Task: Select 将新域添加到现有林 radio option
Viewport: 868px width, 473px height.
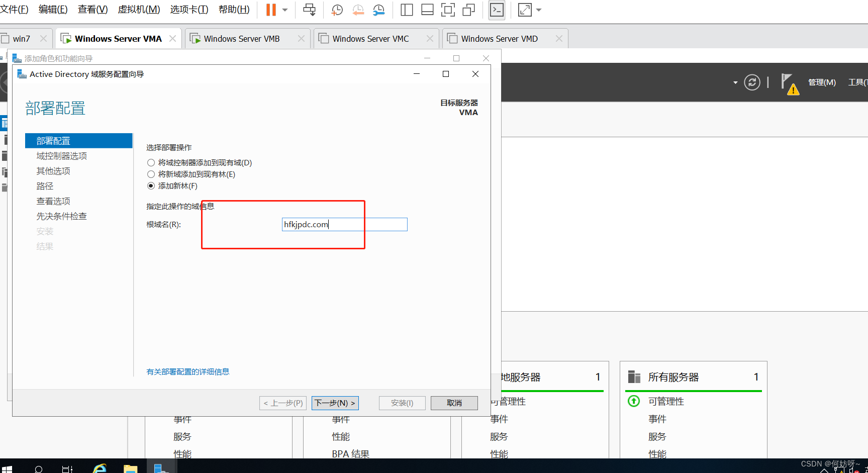Action: [151, 174]
